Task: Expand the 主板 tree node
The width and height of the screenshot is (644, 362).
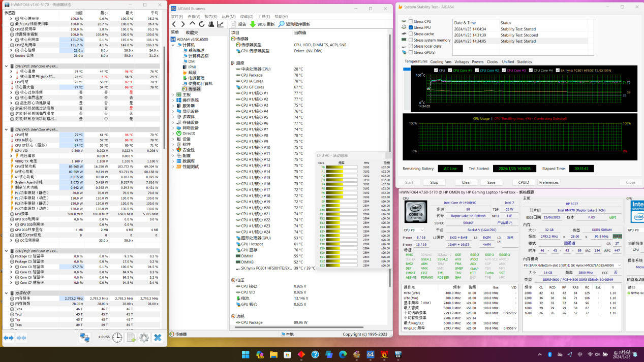Action: pos(173,94)
